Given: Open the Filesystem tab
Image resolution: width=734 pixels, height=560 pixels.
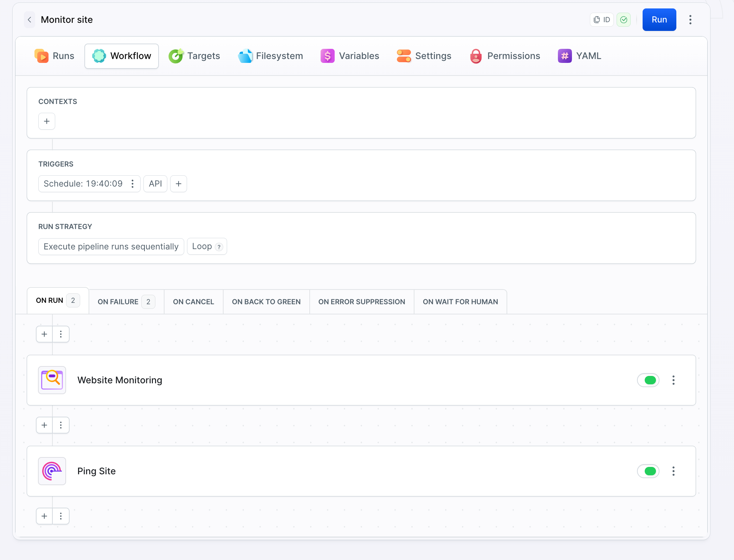Looking at the screenshot, I should 270,56.
